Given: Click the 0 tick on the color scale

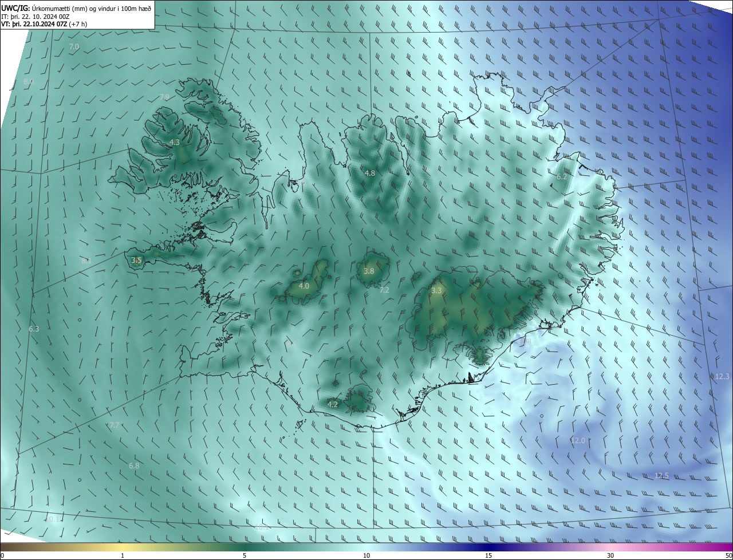Looking at the screenshot, I should coord(2,555).
